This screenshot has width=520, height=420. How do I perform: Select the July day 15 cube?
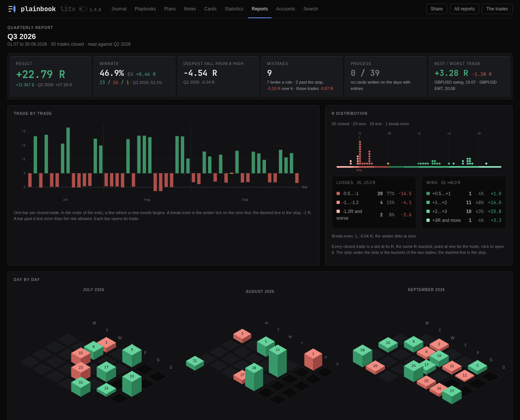click(81, 357)
